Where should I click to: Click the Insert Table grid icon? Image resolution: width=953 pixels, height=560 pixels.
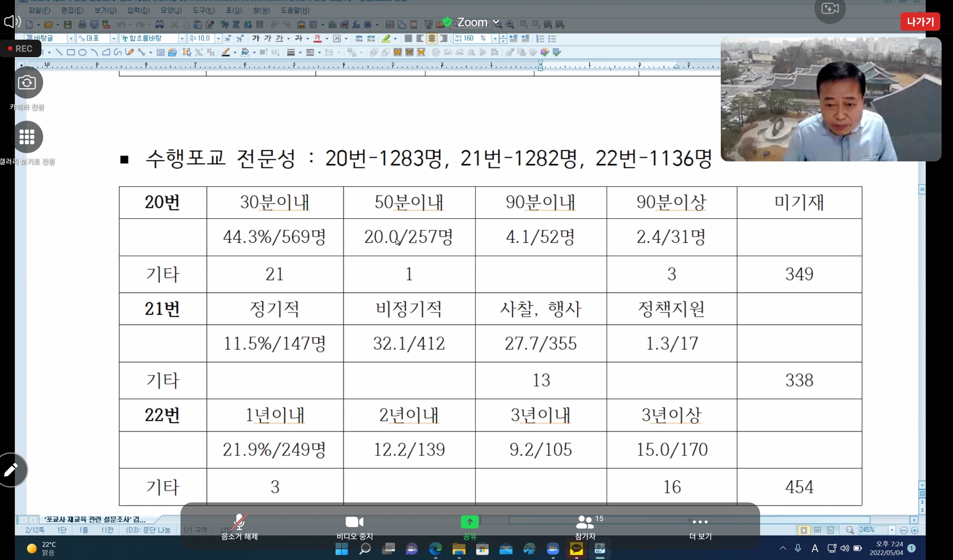pyautogui.click(x=313, y=24)
